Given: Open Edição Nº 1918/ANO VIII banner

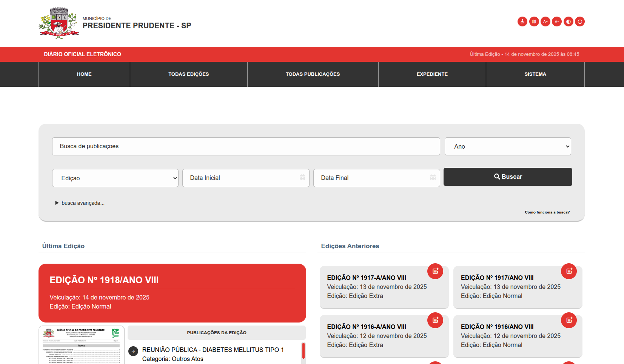Looking at the screenshot, I should [x=172, y=293].
